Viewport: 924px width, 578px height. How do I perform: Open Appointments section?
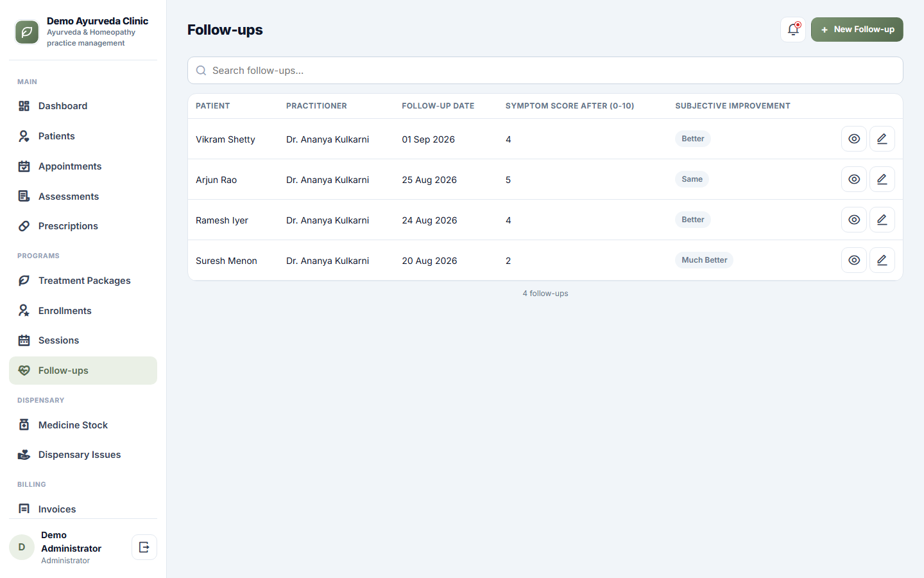click(x=83, y=166)
